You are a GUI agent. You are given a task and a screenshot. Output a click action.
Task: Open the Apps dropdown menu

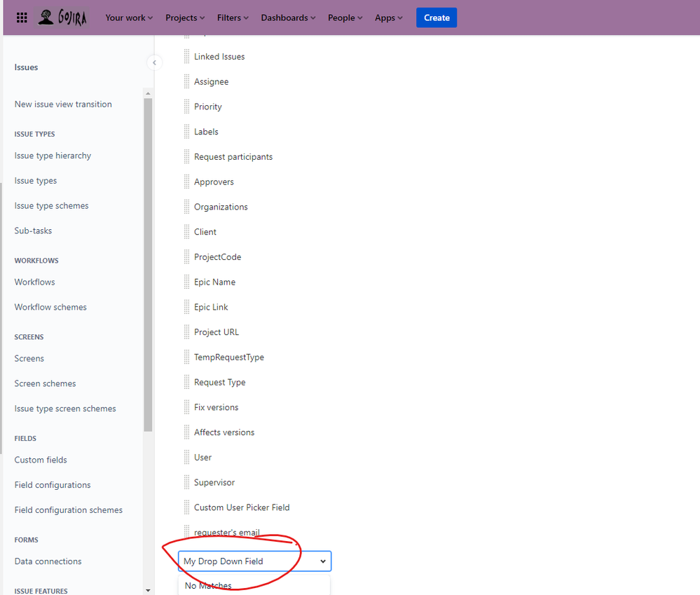click(388, 18)
